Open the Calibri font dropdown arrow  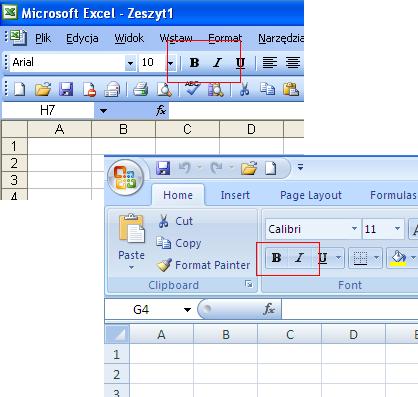point(354,229)
